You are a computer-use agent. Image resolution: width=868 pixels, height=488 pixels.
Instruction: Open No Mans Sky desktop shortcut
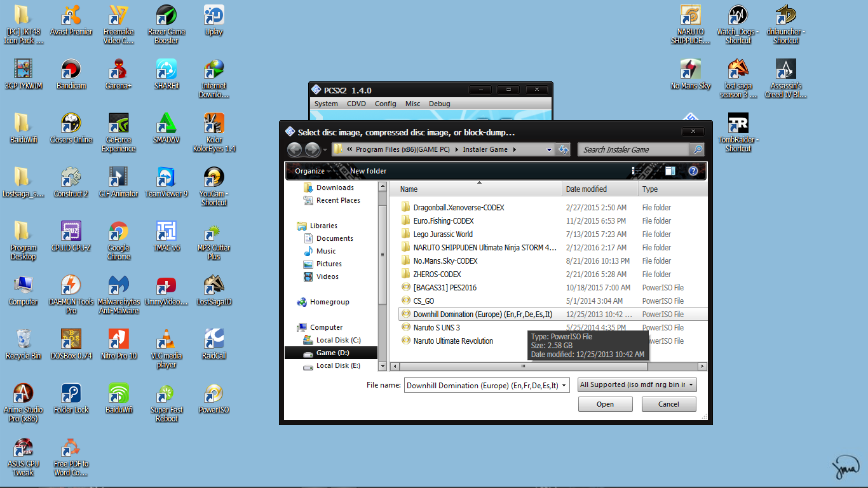point(691,75)
